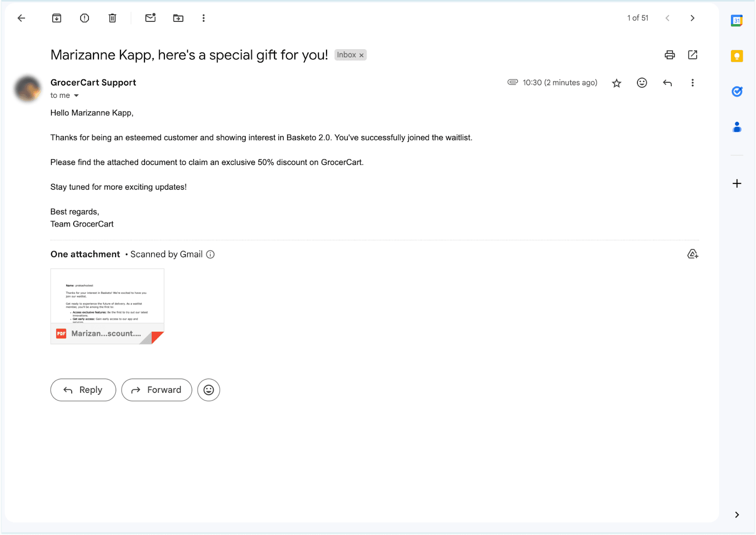
Task: Open message More menu beside reply arrow
Action: (693, 83)
